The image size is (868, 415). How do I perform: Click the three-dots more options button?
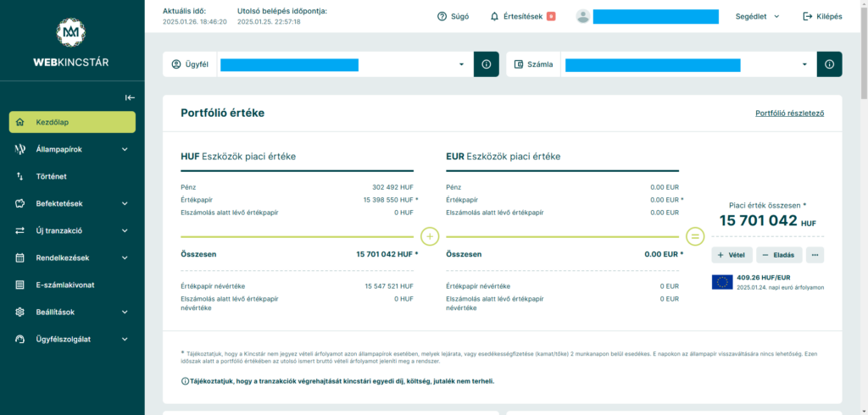tap(815, 255)
